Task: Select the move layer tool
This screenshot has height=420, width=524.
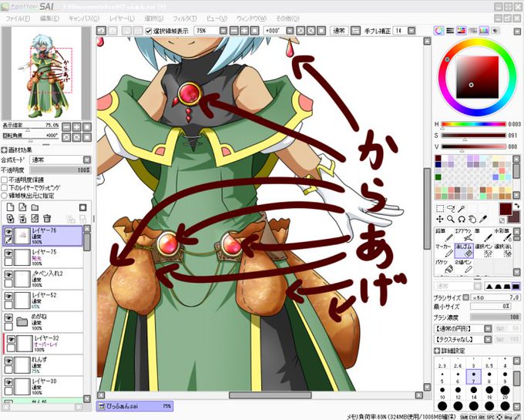Action: (x=440, y=219)
